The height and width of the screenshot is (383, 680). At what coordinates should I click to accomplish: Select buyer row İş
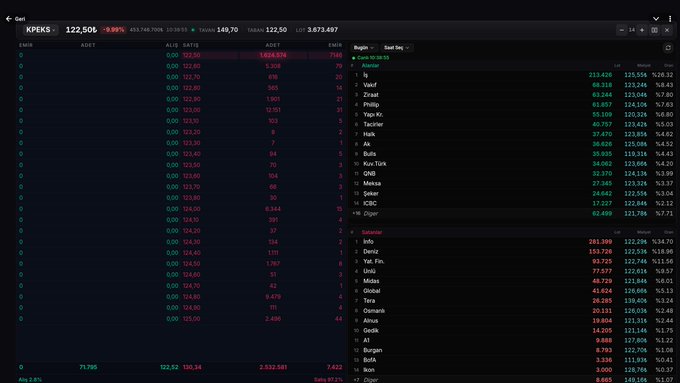[x=513, y=75]
